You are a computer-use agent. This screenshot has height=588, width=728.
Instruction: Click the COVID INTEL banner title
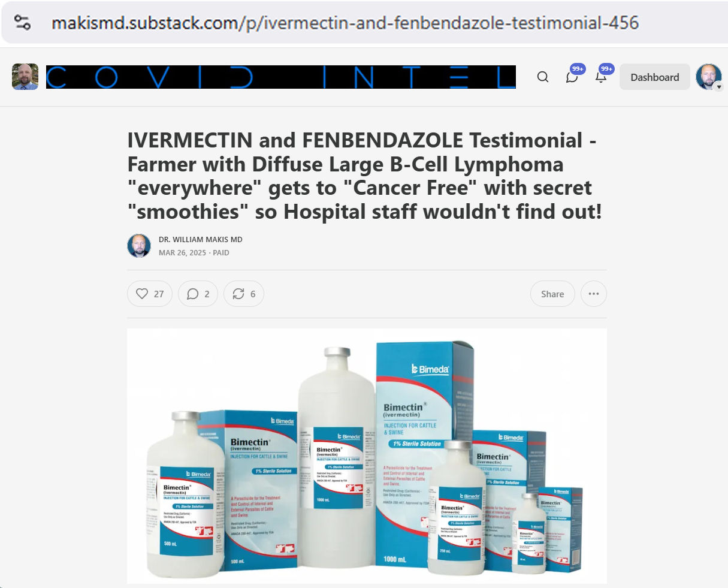tap(281, 77)
